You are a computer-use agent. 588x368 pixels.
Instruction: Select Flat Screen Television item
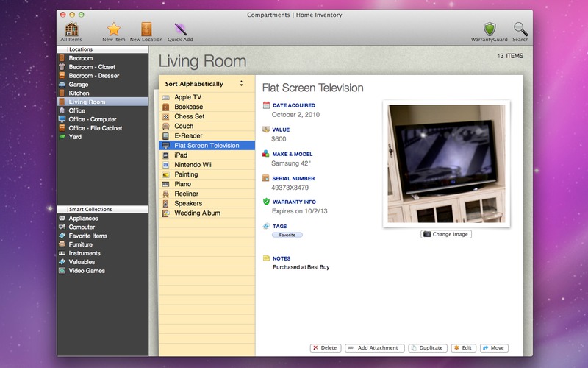coord(207,145)
